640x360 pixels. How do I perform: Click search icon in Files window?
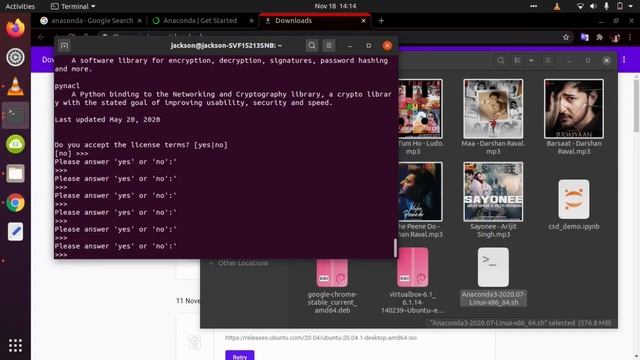[x=500, y=60]
